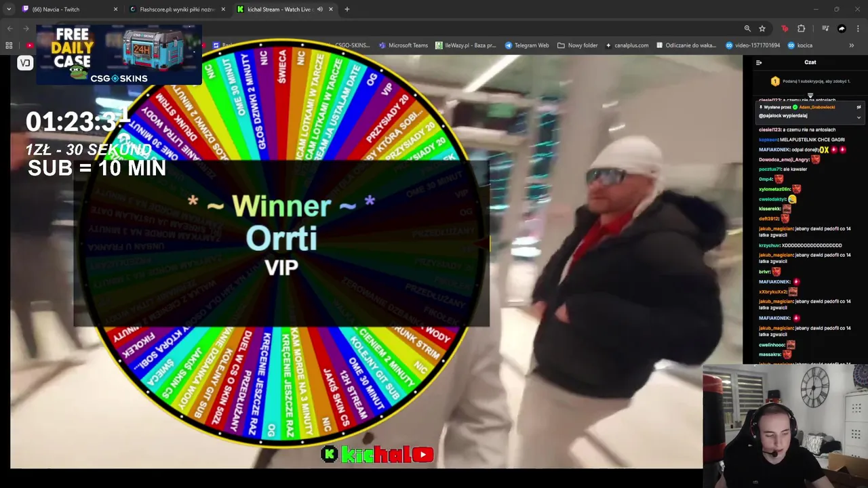Viewport: 868px width, 488px height.
Task: Open the canalplus.com bookmark
Action: [x=627, y=45]
